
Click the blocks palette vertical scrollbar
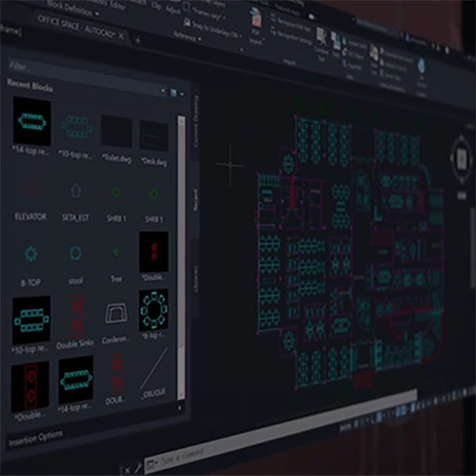182,238
